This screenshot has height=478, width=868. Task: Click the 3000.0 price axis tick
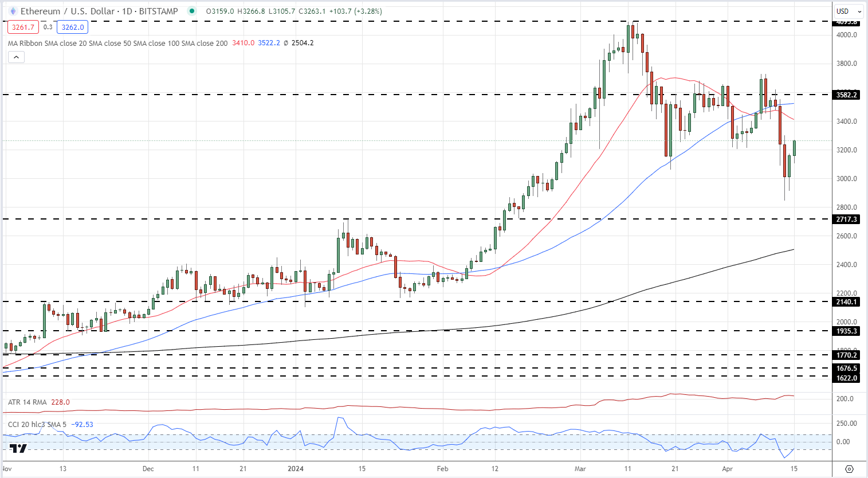coord(847,179)
